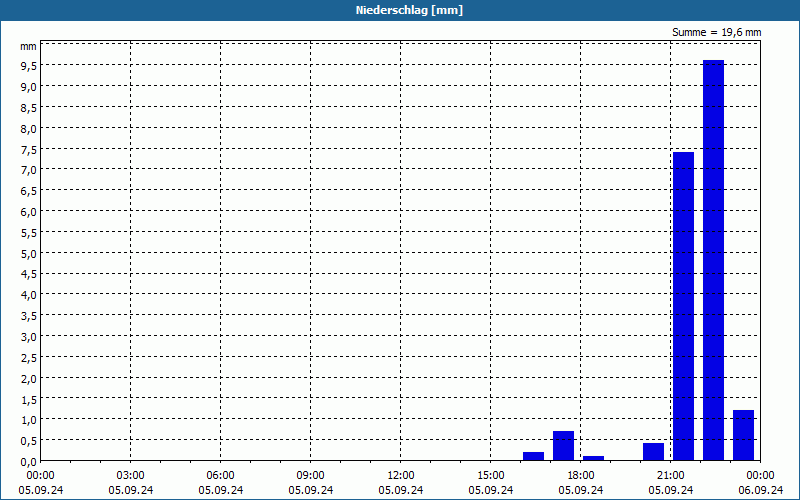Click the '09:00' time axis label
Screen dimensions: 800x500
click(311, 475)
